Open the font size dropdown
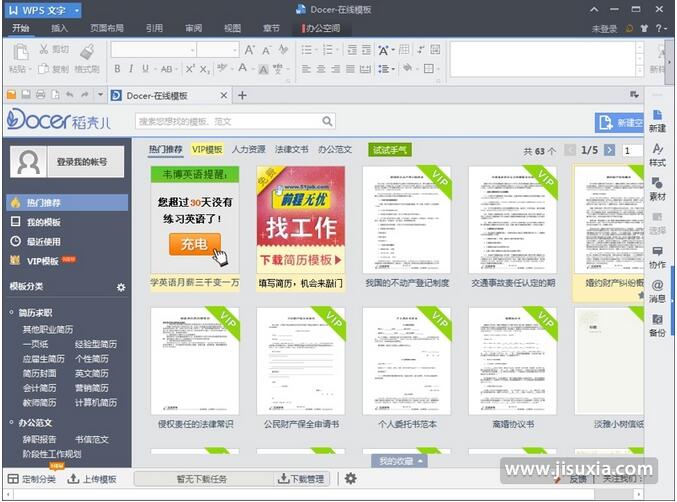This screenshot has height=502, width=677. click(234, 50)
